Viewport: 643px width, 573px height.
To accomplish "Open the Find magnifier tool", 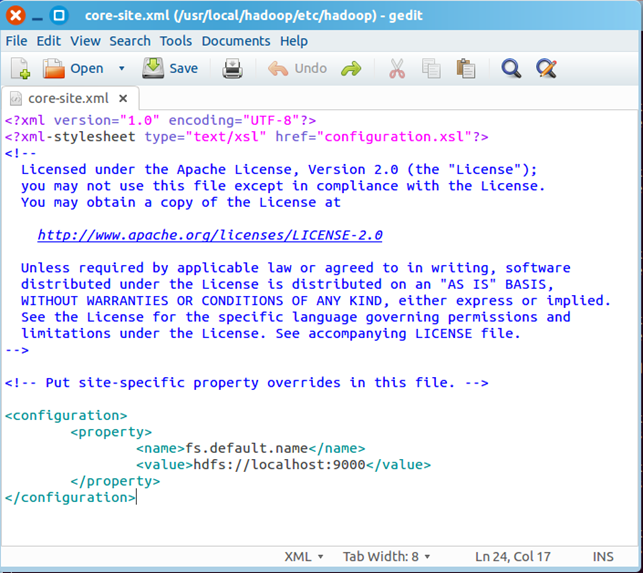I will coord(511,68).
